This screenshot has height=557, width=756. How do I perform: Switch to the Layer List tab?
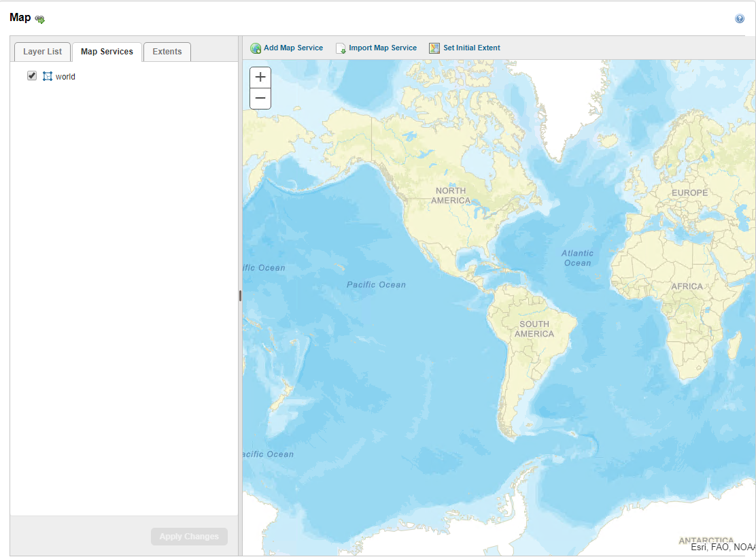coord(42,52)
